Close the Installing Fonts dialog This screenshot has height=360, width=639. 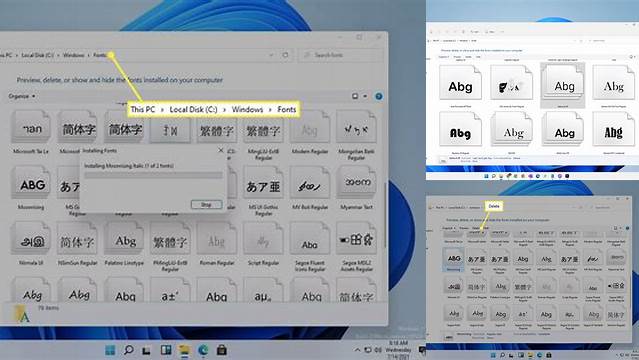tap(220, 150)
